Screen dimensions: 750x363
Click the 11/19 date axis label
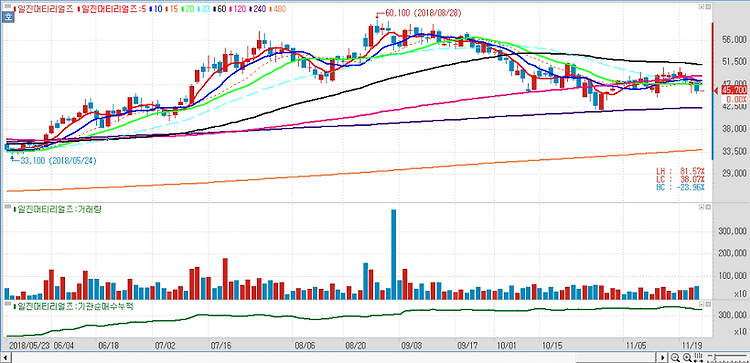(x=691, y=344)
